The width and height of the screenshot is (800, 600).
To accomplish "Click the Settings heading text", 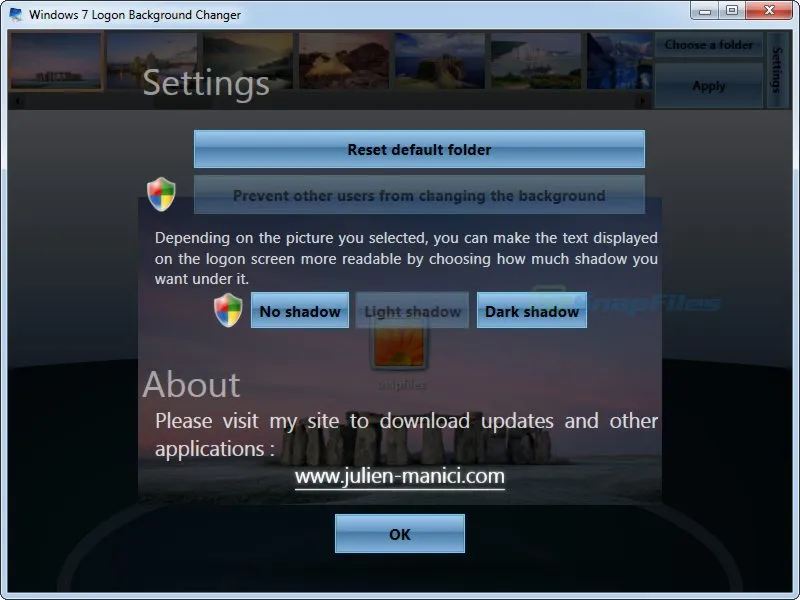I will coord(206,83).
